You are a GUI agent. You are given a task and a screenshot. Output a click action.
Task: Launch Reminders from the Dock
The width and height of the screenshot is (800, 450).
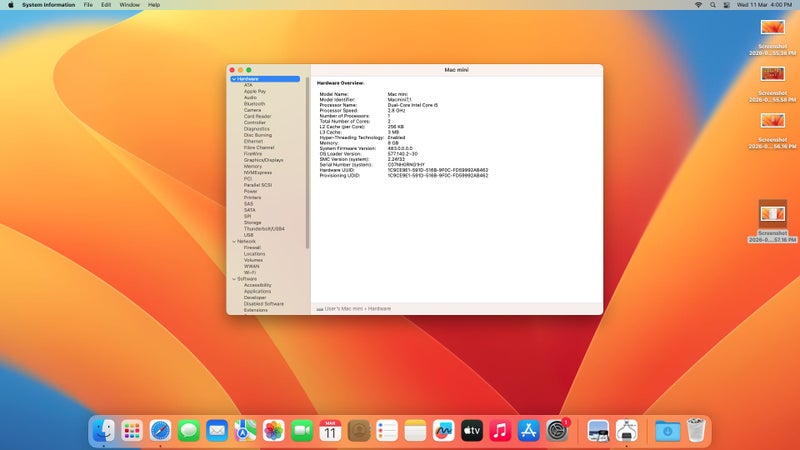click(x=387, y=431)
